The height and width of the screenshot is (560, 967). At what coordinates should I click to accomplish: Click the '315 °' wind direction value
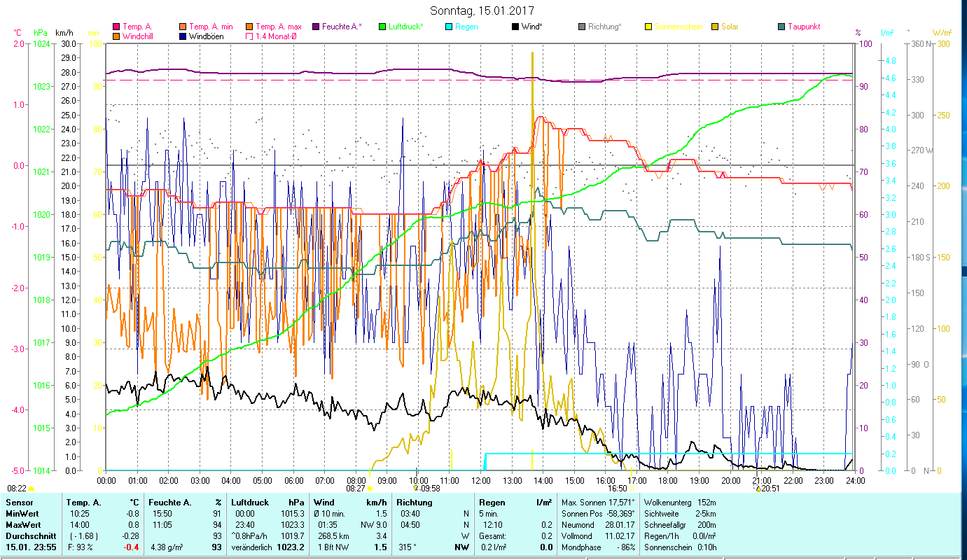point(407,547)
